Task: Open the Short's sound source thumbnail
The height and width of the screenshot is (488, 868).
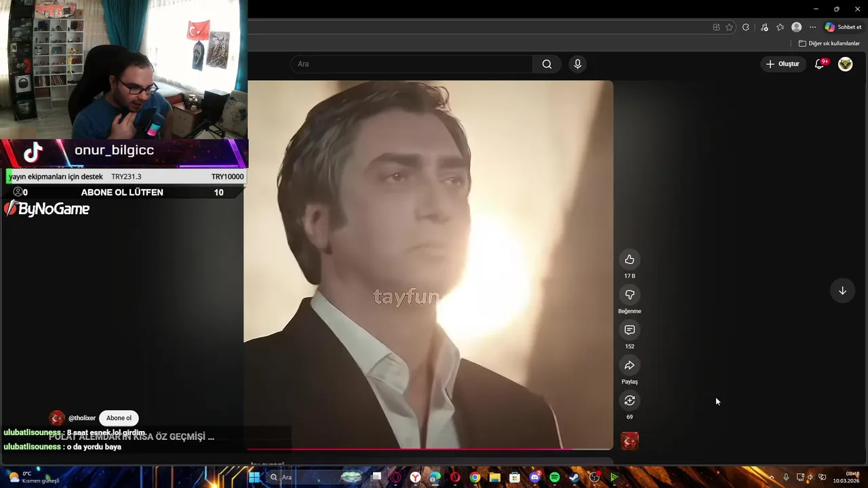Action: tap(629, 441)
